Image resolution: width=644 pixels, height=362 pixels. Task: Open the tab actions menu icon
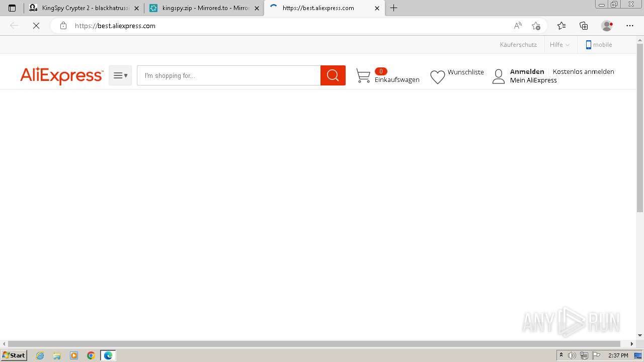(12, 8)
